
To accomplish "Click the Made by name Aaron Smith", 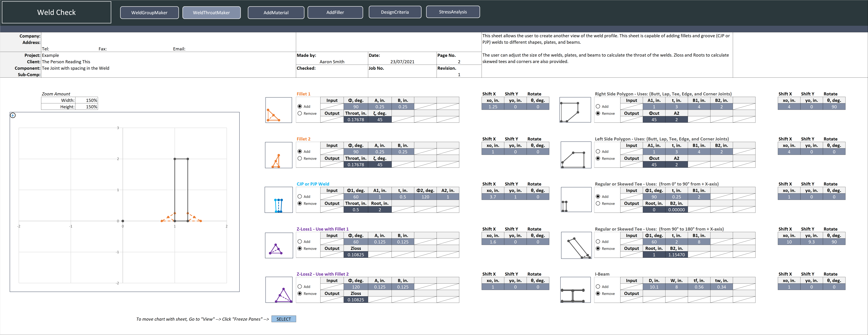I will 332,62.
